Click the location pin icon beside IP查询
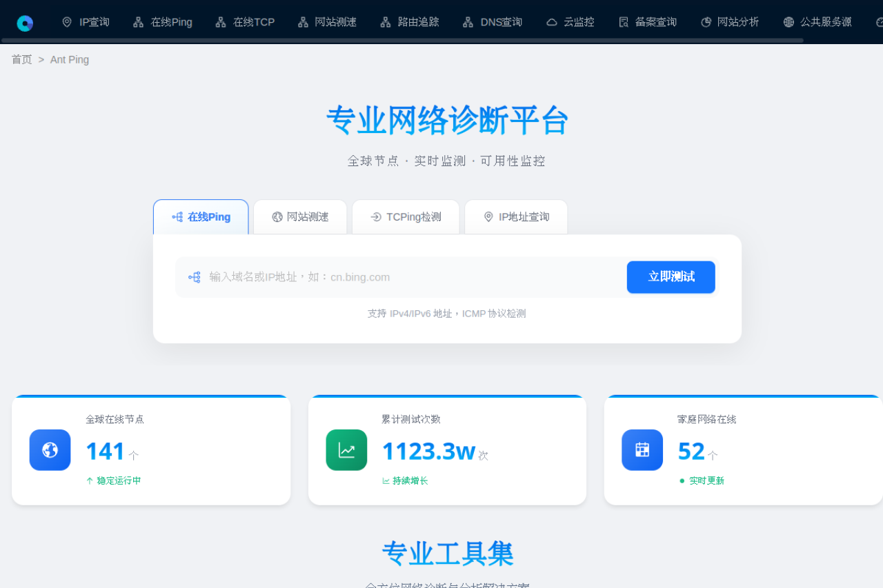 click(x=67, y=22)
